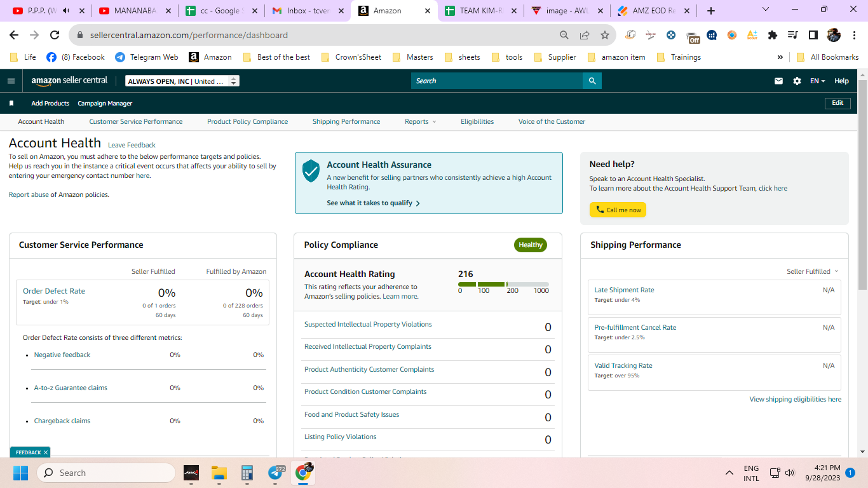Close the FEEDBACK tab with its X
Viewport: 868px width, 488px height.
point(46,452)
